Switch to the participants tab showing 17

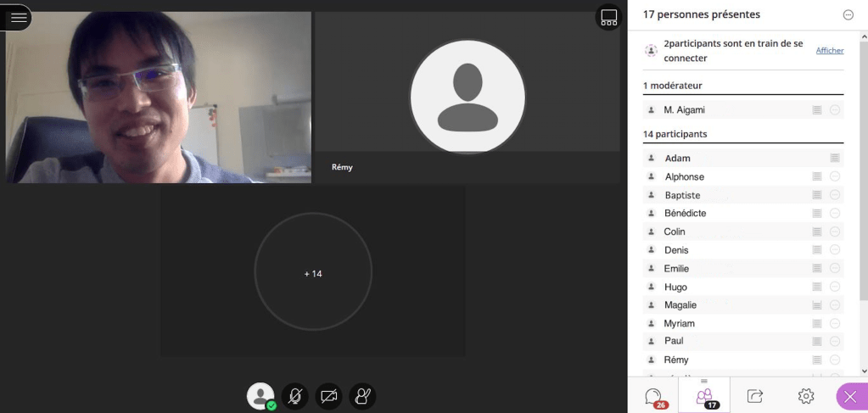(x=704, y=396)
